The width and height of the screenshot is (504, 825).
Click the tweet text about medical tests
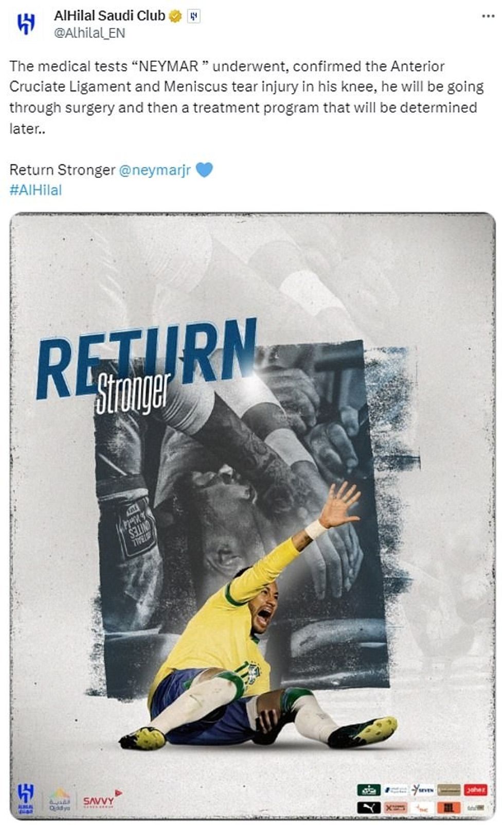pyautogui.click(x=247, y=97)
